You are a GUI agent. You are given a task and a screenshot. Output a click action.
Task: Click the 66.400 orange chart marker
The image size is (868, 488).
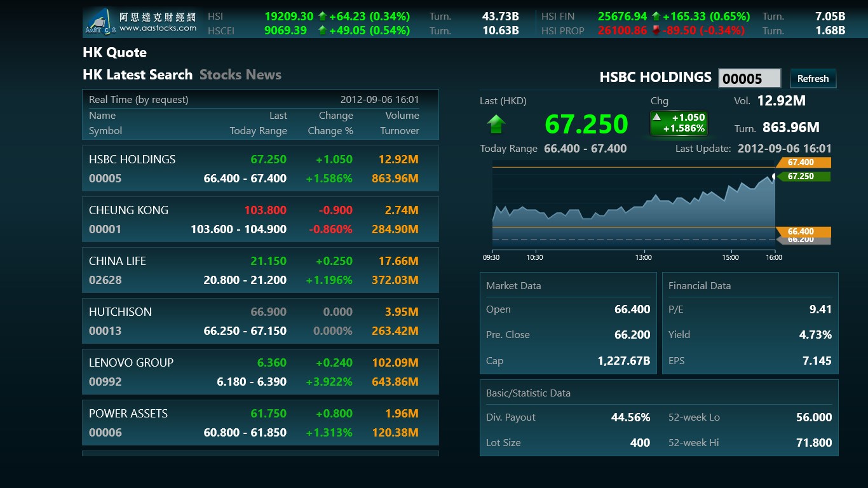click(803, 232)
